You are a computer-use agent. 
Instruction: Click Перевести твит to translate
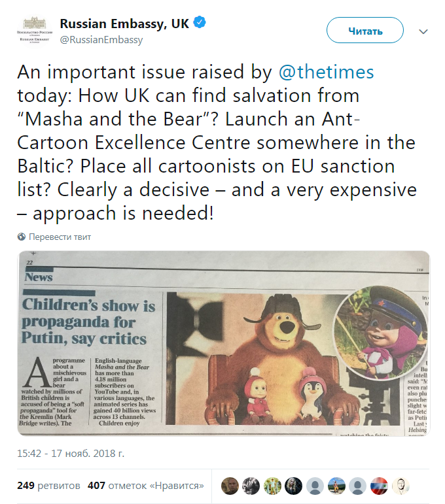click(60, 237)
